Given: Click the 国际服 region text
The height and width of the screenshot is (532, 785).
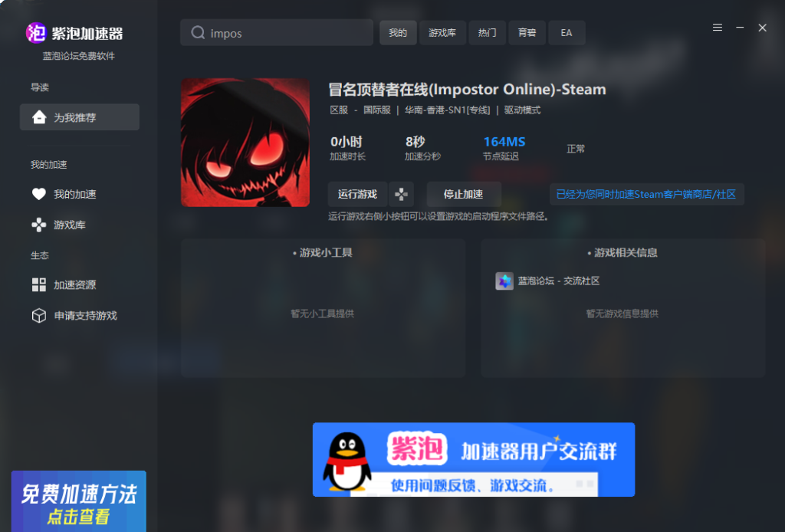Looking at the screenshot, I should (377, 110).
